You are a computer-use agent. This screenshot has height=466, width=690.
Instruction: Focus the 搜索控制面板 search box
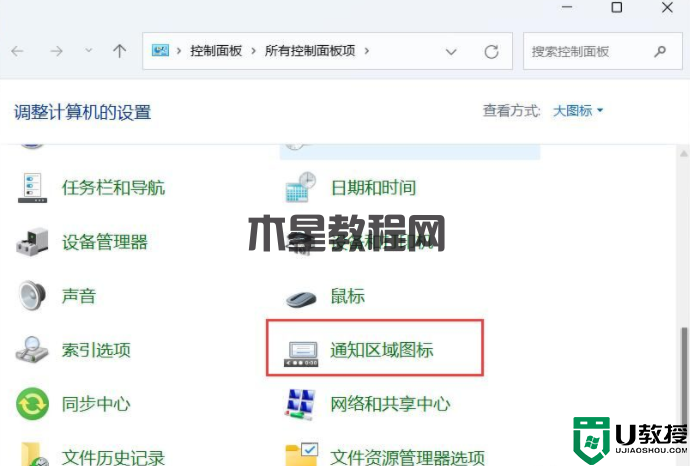point(602,51)
